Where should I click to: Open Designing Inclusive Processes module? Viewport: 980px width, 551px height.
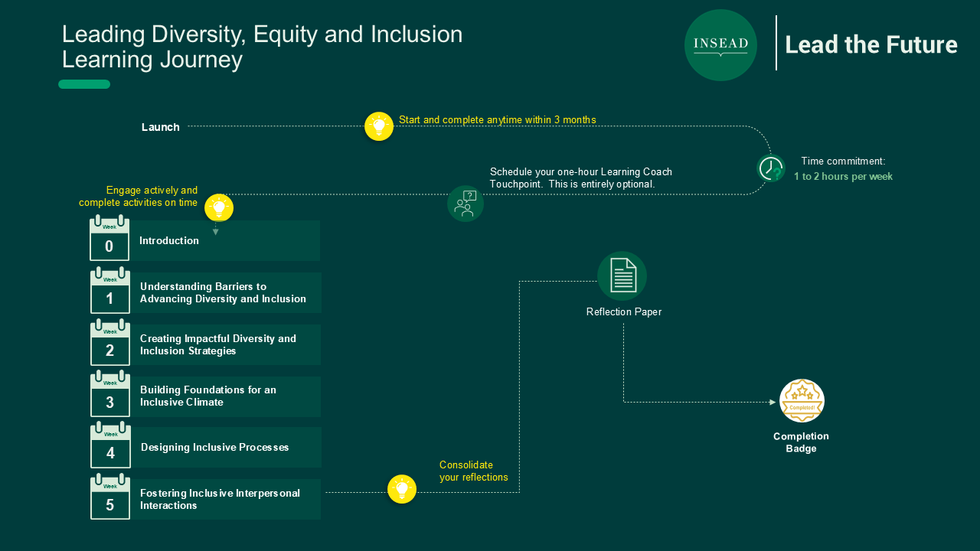coord(226,447)
